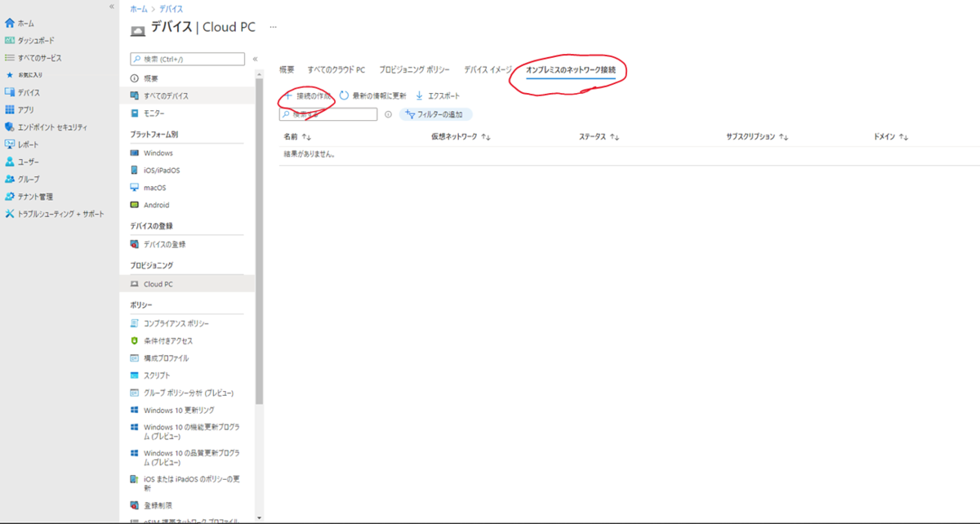Screen dimensions: 980x524
Task: Open Windows 10 update rings (更新リング) item
Action: [179, 410]
